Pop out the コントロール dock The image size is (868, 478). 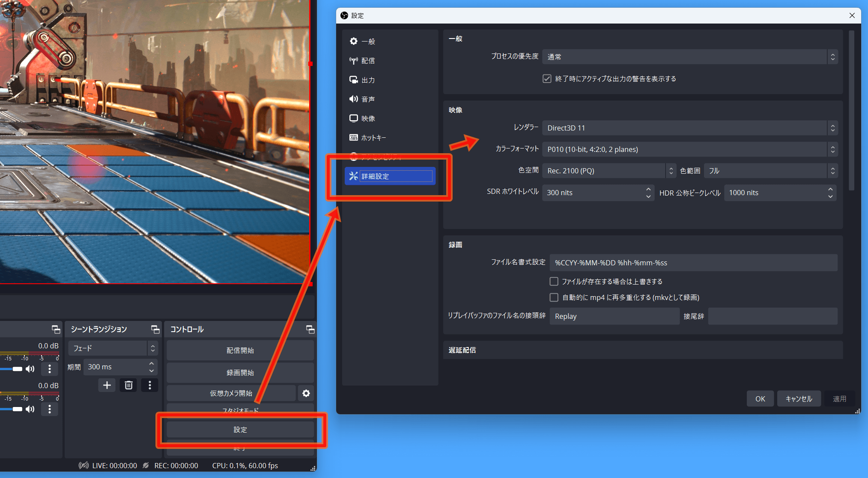(310, 329)
